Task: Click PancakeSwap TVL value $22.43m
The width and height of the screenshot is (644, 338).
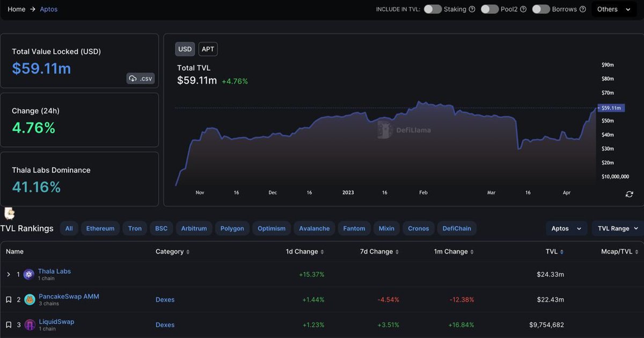Action: click(x=550, y=299)
